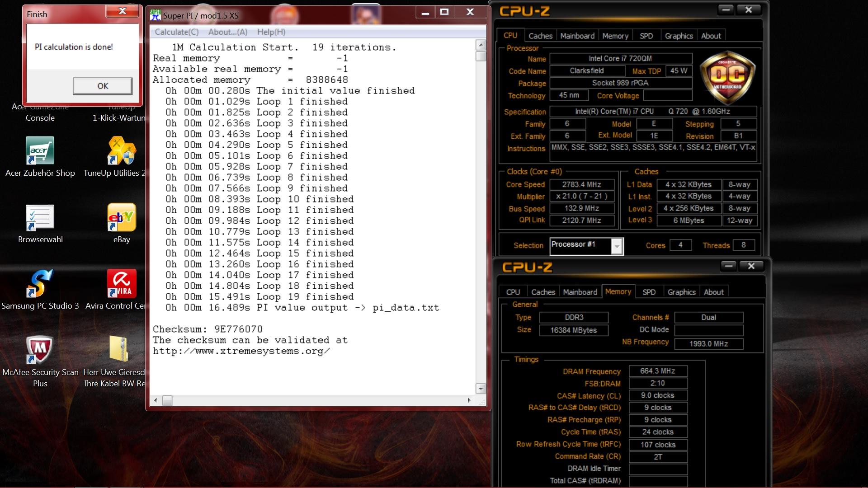The image size is (868, 488).
Task: Click the Multiplier value x 21.0 ( 7 - 21 )
Action: tap(581, 196)
